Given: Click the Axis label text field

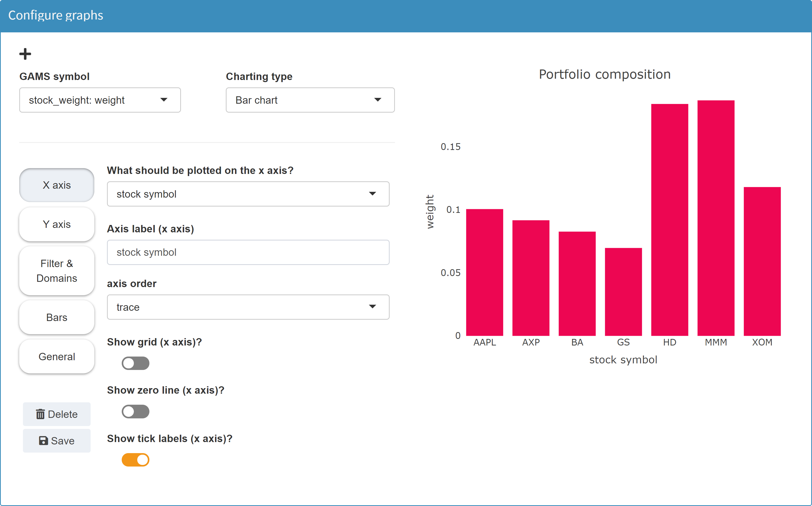Looking at the screenshot, I should (248, 252).
